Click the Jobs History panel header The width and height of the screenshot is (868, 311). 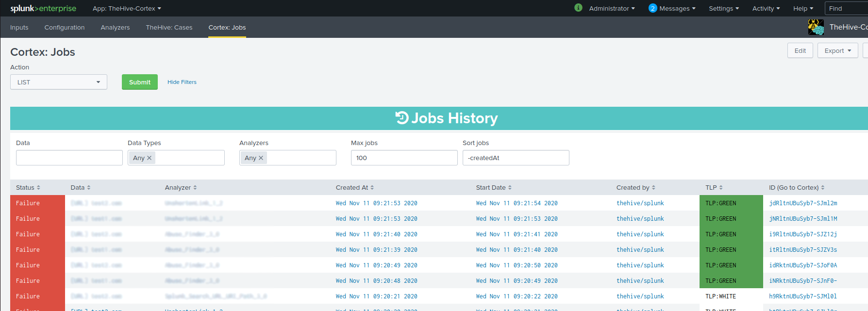[x=439, y=118]
